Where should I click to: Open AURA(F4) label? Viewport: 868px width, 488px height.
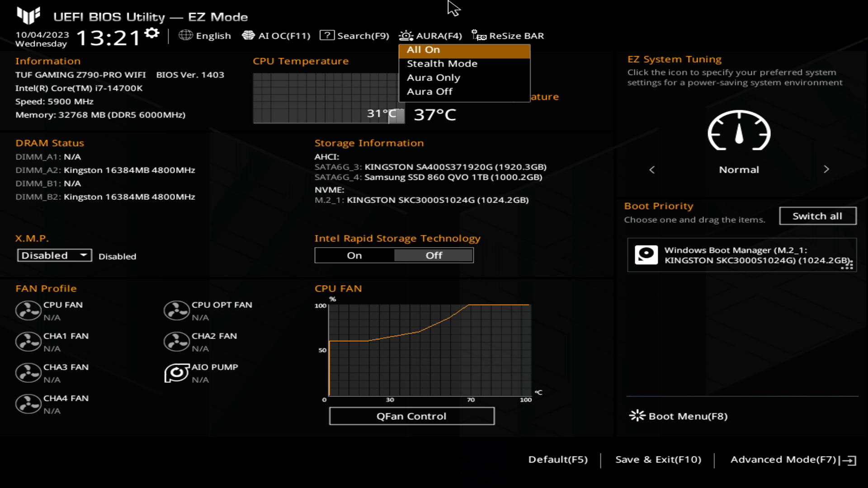pos(439,36)
